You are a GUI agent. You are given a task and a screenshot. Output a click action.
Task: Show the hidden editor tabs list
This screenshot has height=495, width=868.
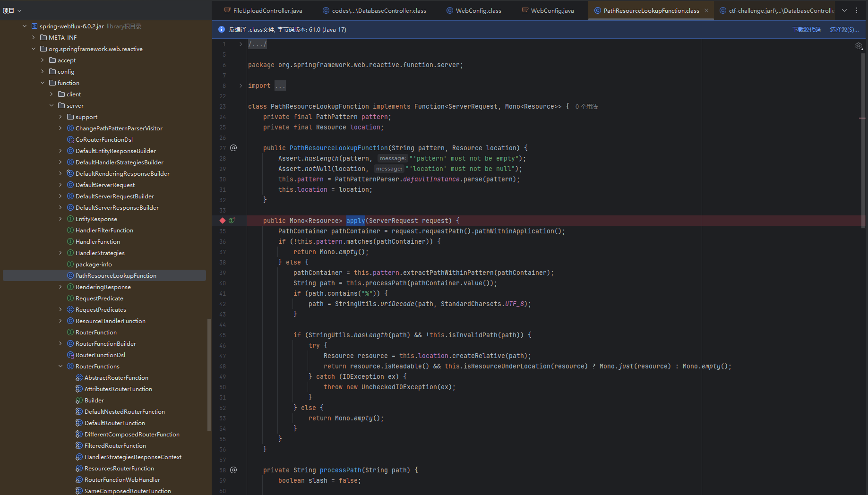(844, 10)
